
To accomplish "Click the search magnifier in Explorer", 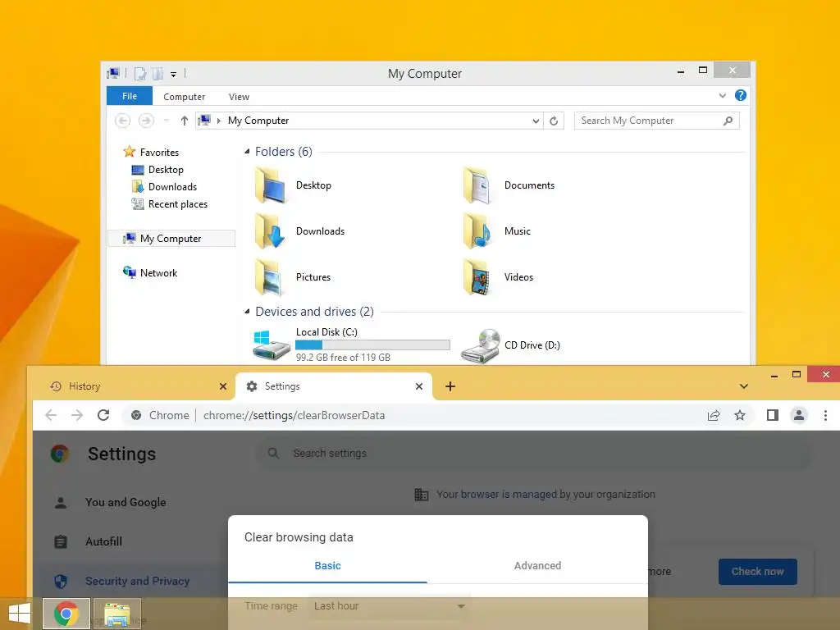I will point(728,121).
